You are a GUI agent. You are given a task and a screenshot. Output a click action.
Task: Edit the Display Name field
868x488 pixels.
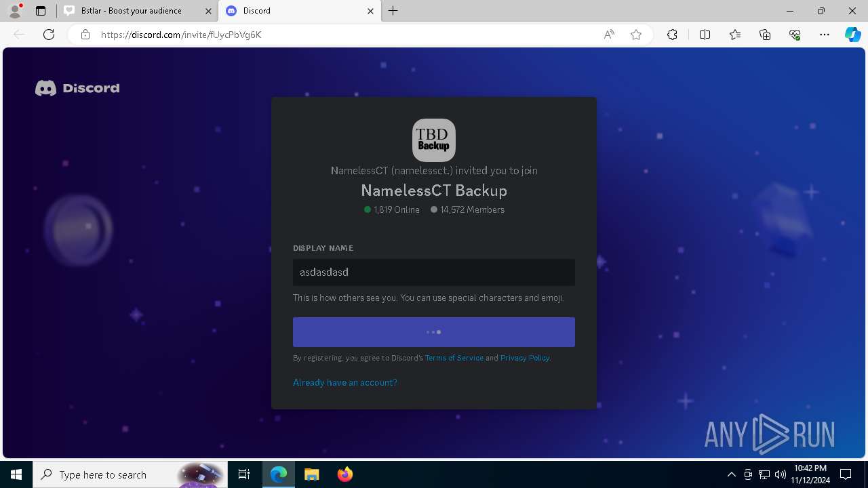pyautogui.click(x=434, y=272)
